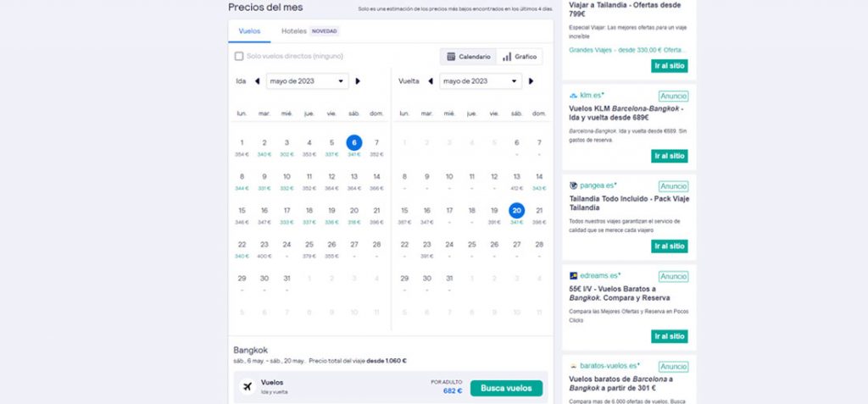
Task: Click the bar chart icon in Gráfico button
Action: coord(507,57)
